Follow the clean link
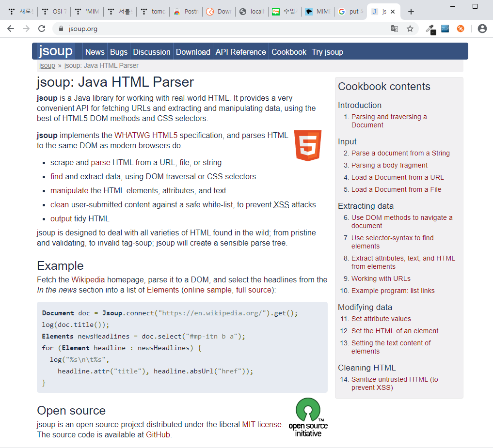 pos(60,204)
